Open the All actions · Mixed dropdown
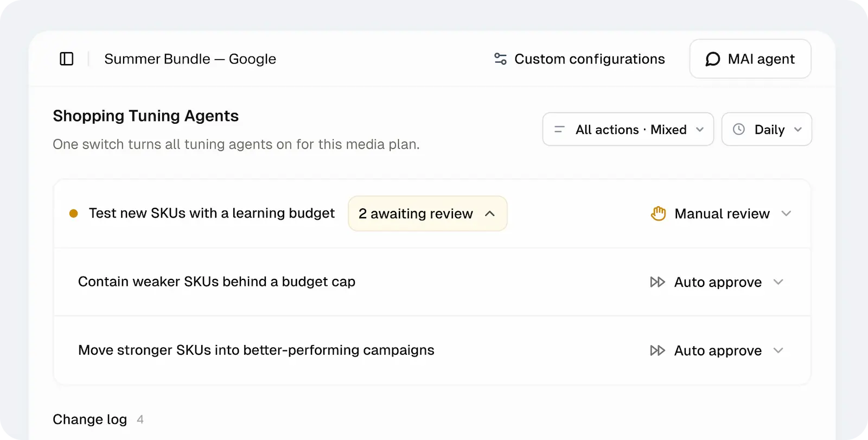Screen dimensions: 868x440 628,129
